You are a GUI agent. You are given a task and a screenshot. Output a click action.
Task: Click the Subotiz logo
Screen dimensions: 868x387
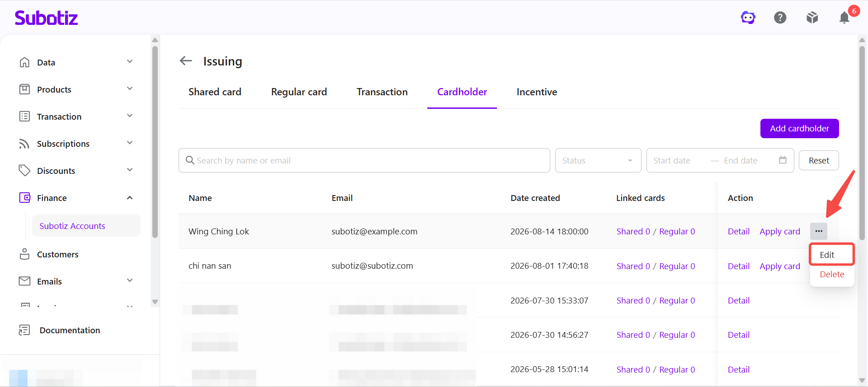46,18
